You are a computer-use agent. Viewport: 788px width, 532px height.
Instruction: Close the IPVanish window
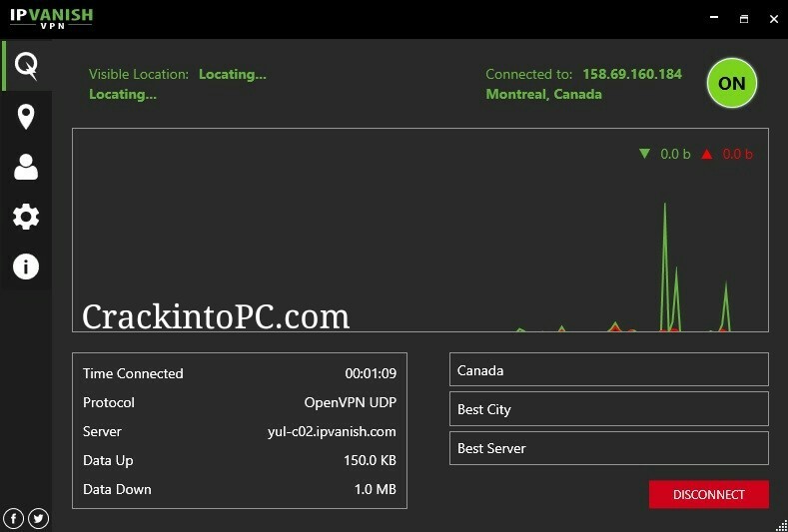pos(774,19)
